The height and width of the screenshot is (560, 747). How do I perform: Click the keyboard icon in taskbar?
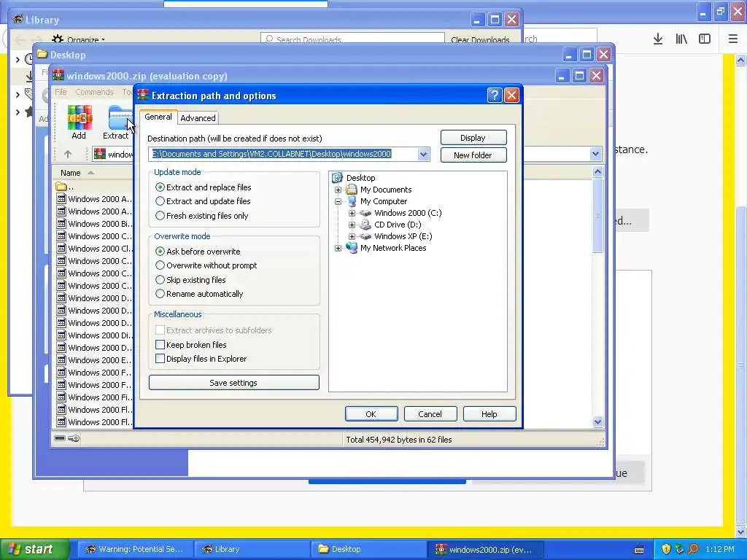click(x=639, y=550)
